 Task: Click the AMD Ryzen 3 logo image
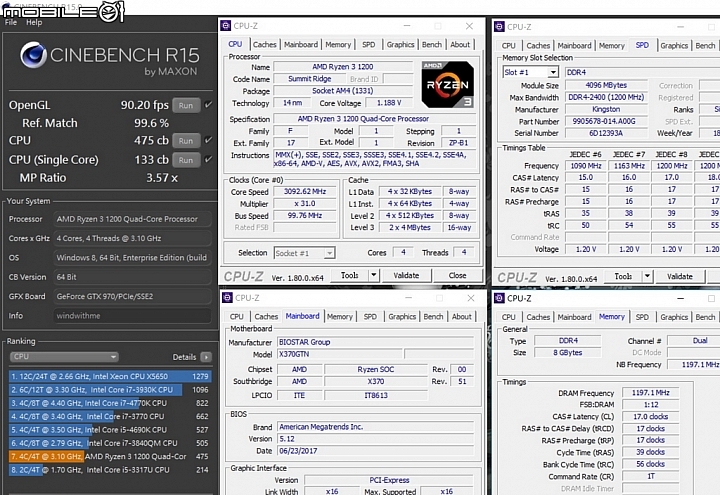[447, 84]
